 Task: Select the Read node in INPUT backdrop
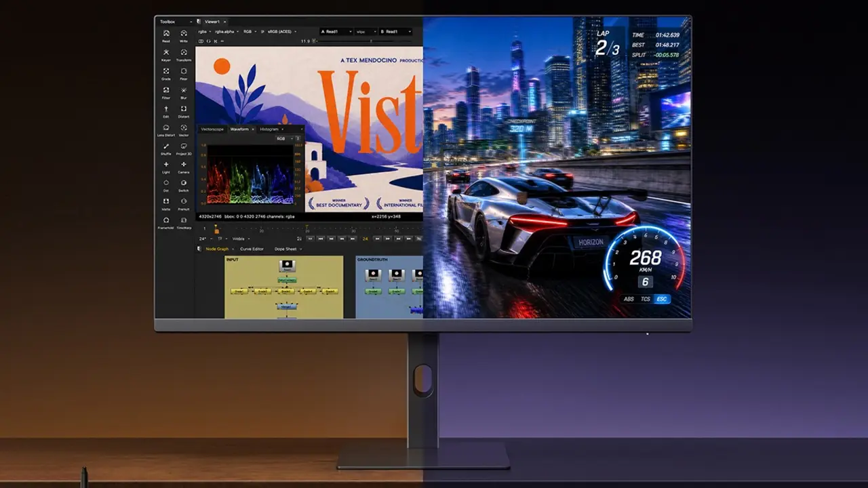click(288, 266)
